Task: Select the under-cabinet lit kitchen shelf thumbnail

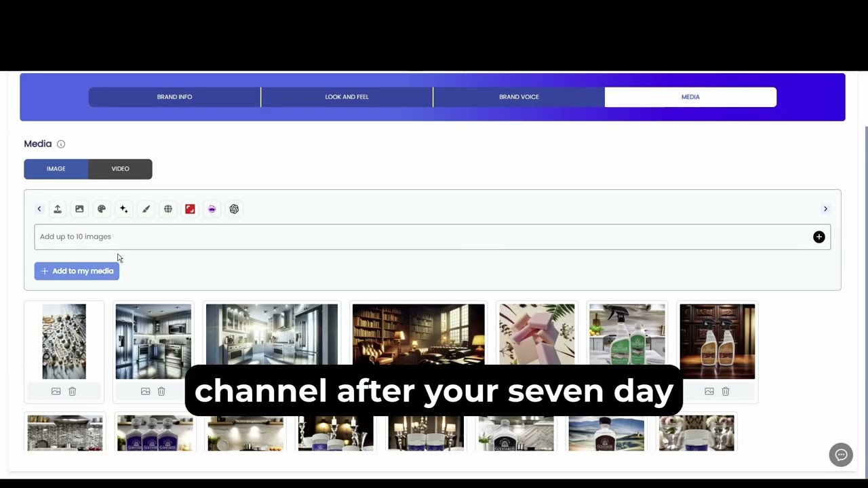Action: 245,433
